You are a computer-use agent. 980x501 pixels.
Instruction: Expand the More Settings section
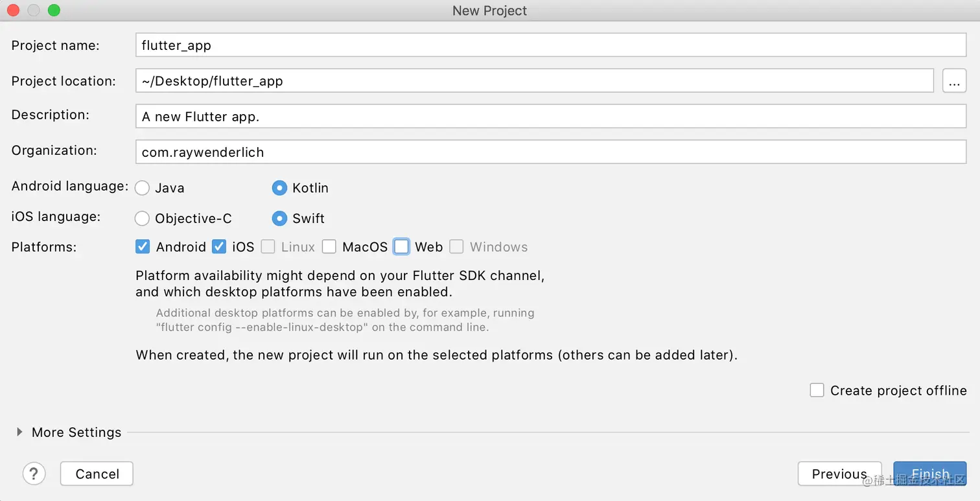(x=20, y=432)
